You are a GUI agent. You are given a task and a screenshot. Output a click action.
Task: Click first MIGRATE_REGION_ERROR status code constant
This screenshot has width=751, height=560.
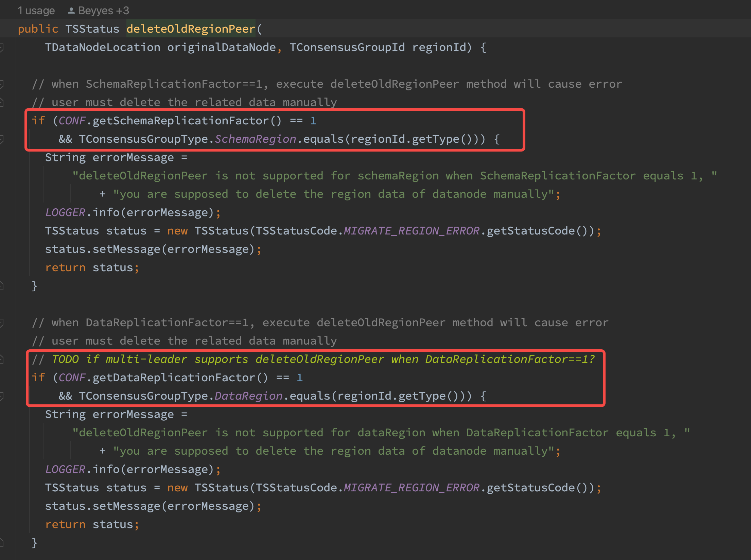[x=412, y=231]
